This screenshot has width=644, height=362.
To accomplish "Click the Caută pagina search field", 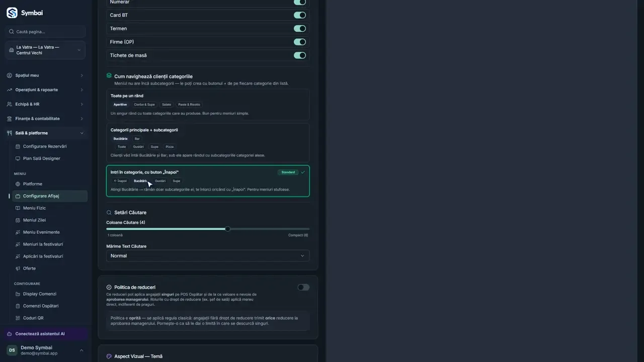I will click(x=45, y=32).
